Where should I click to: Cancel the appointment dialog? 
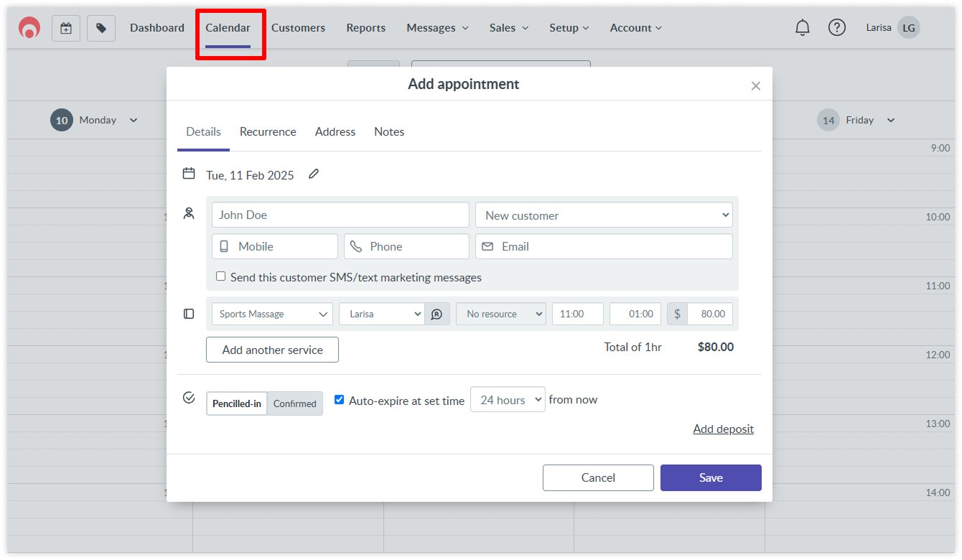pos(598,477)
